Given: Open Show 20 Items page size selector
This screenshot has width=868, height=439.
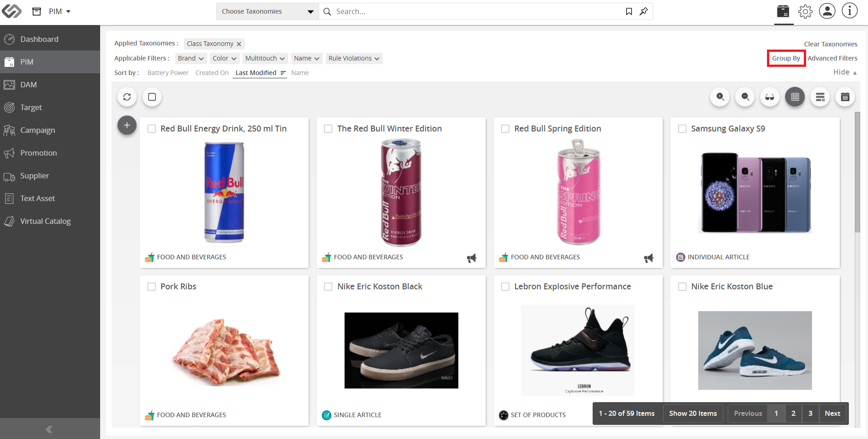Looking at the screenshot, I should pyautogui.click(x=693, y=414).
